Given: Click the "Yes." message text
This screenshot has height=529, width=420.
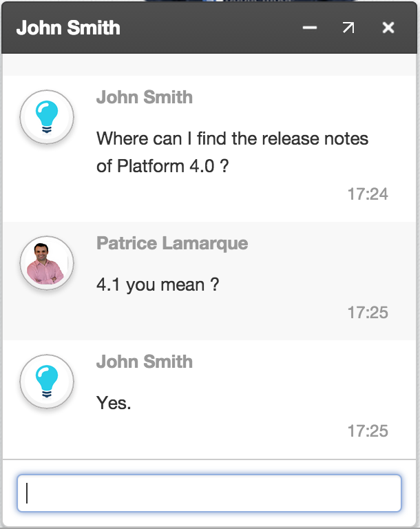Looking at the screenshot, I should 114,403.
